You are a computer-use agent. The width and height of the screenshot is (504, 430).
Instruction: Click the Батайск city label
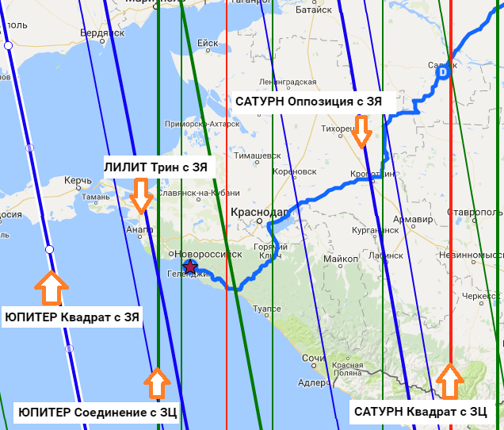[313, 10]
